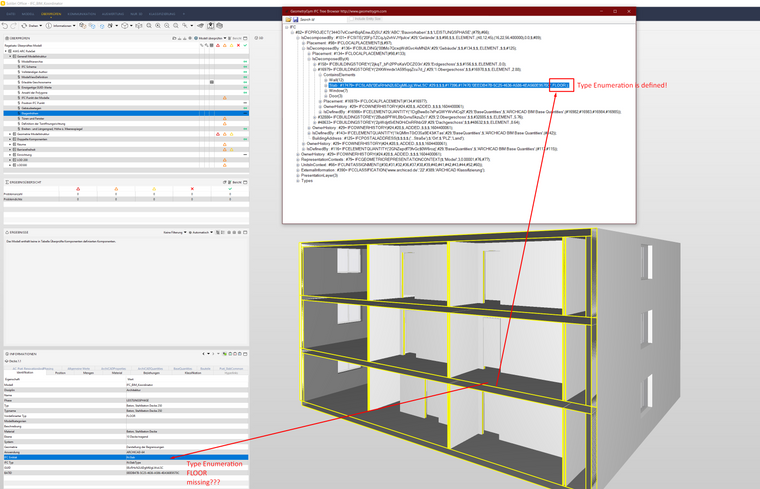Open the Beziehungen tab in Informationen
Viewport: 760px width, 489px height.
point(151,373)
